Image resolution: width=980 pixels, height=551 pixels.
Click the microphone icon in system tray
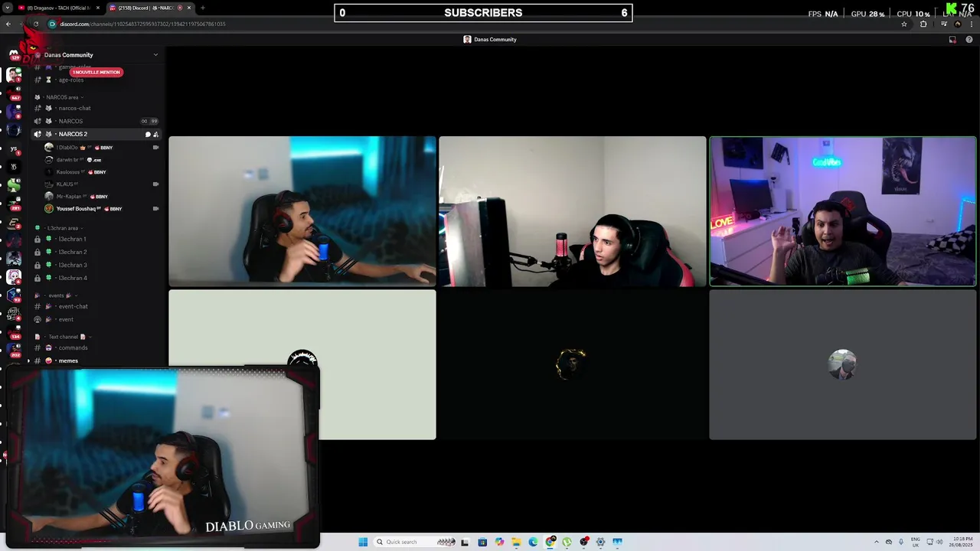[x=901, y=542]
